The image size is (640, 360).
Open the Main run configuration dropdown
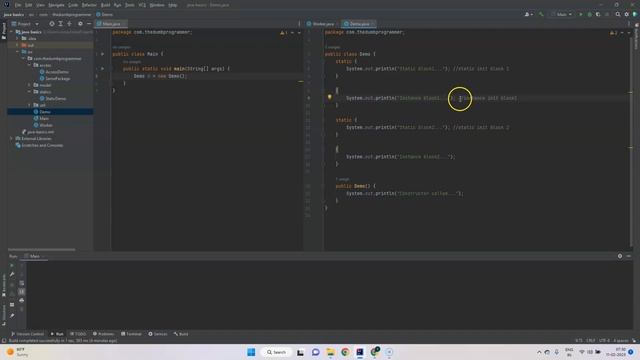[562, 14]
